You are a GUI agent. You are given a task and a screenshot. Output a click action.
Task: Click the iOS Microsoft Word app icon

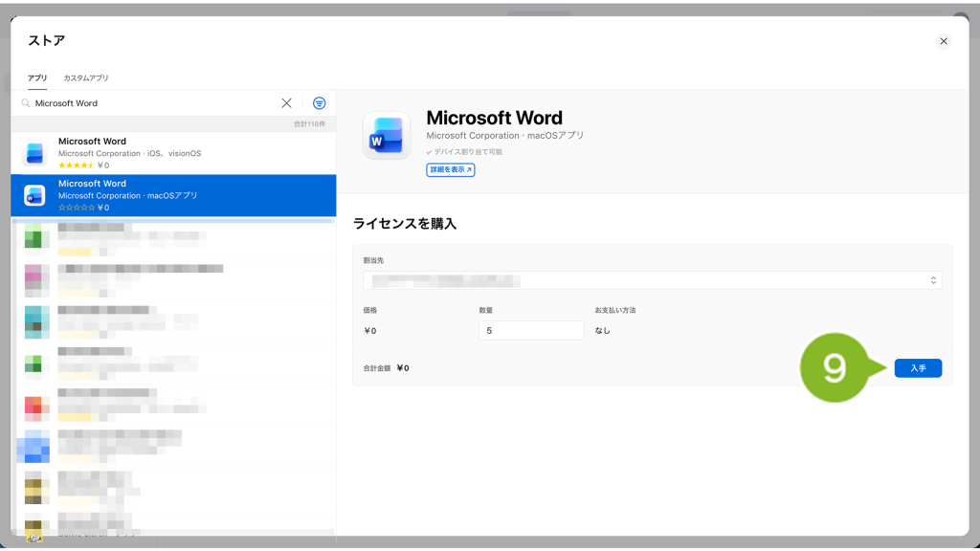(34, 153)
